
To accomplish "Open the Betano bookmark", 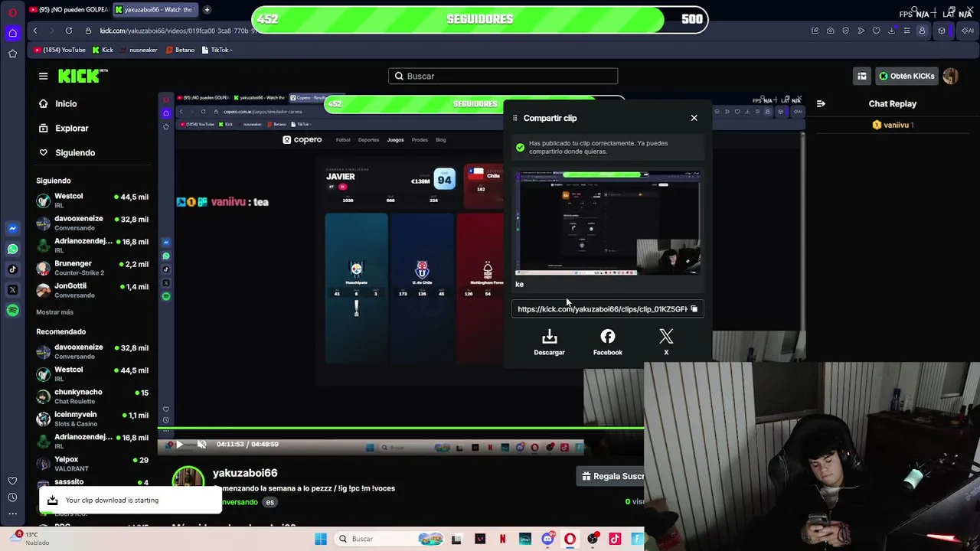I will click(180, 50).
